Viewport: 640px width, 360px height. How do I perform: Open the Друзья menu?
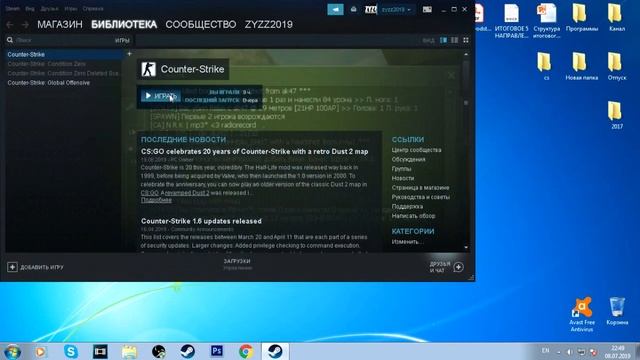pos(49,9)
